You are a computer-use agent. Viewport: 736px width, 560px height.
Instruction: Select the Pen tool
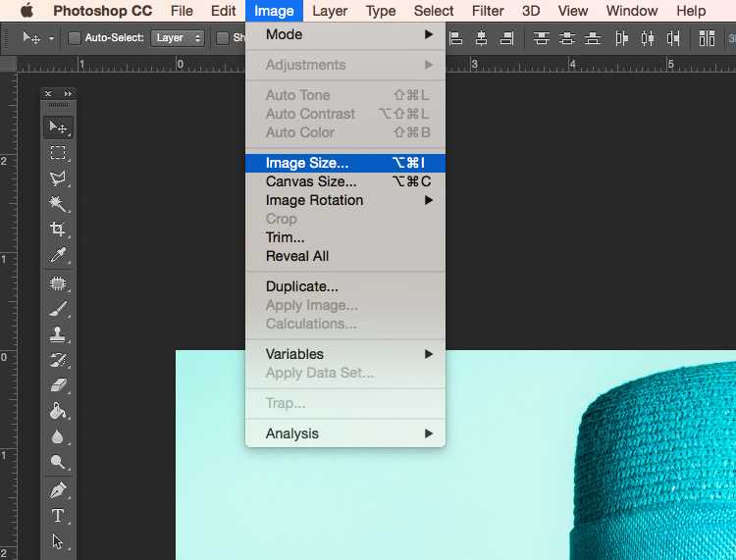pyautogui.click(x=58, y=490)
